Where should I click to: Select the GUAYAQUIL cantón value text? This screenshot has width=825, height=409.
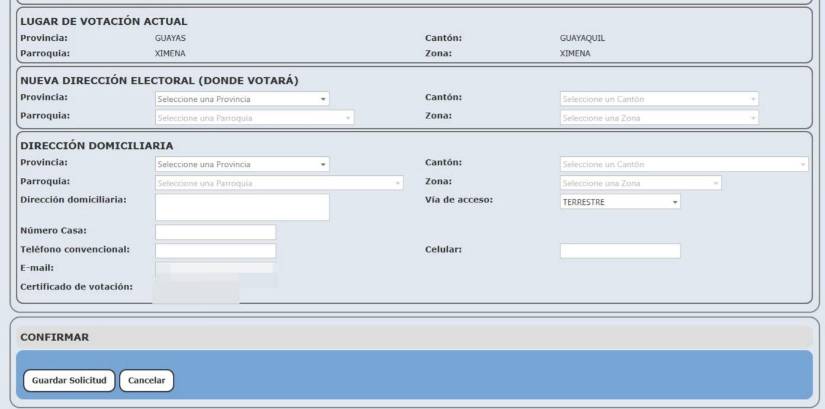tap(582, 38)
